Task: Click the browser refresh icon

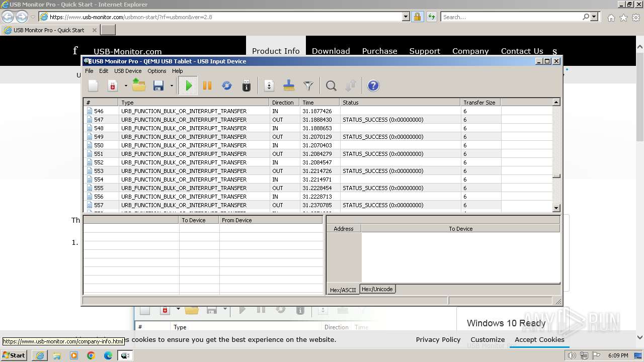Action: (431, 17)
